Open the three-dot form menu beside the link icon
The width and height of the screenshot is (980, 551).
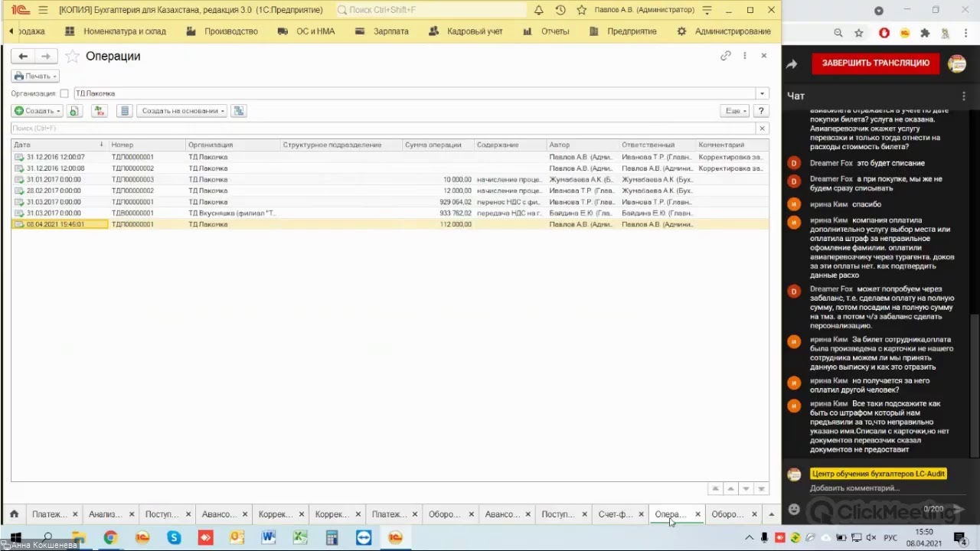pos(744,55)
